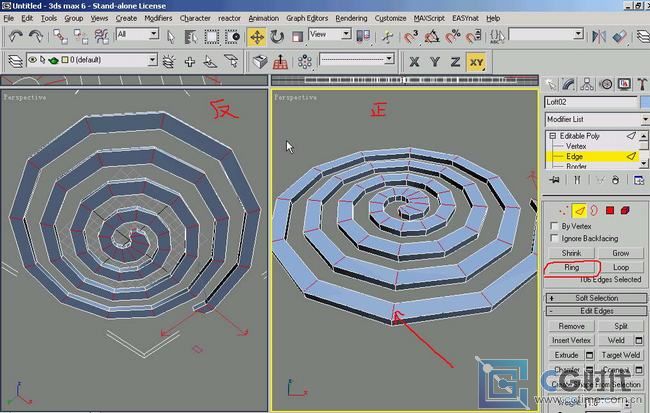The image size is (650, 413).
Task: Enable the Ignore Backfacing checkbox
Action: click(554, 238)
